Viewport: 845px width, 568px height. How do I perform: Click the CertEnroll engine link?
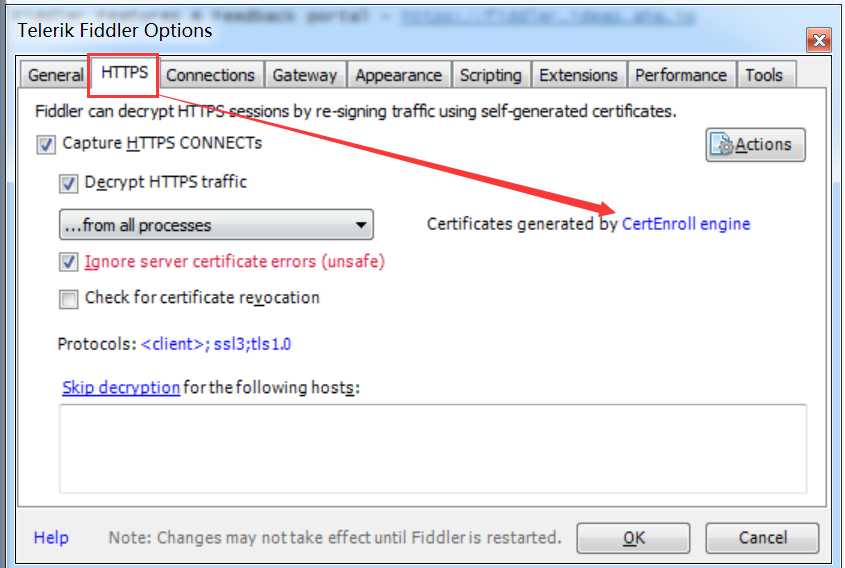(x=685, y=224)
